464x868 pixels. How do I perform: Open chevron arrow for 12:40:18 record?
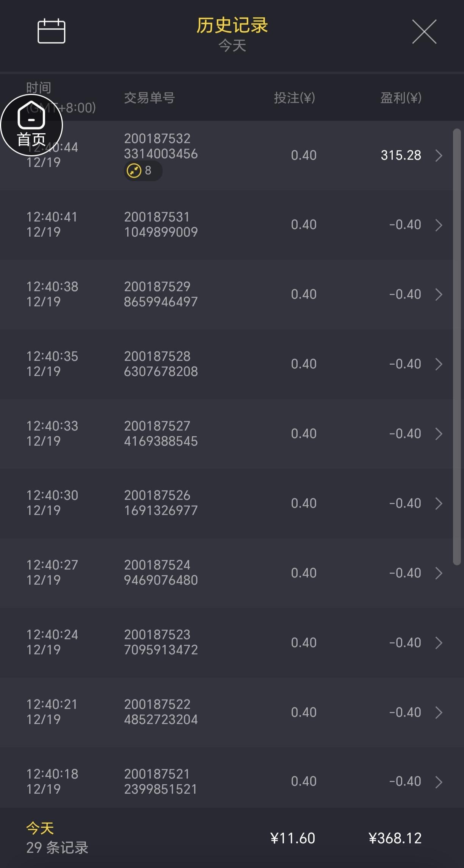[439, 782]
